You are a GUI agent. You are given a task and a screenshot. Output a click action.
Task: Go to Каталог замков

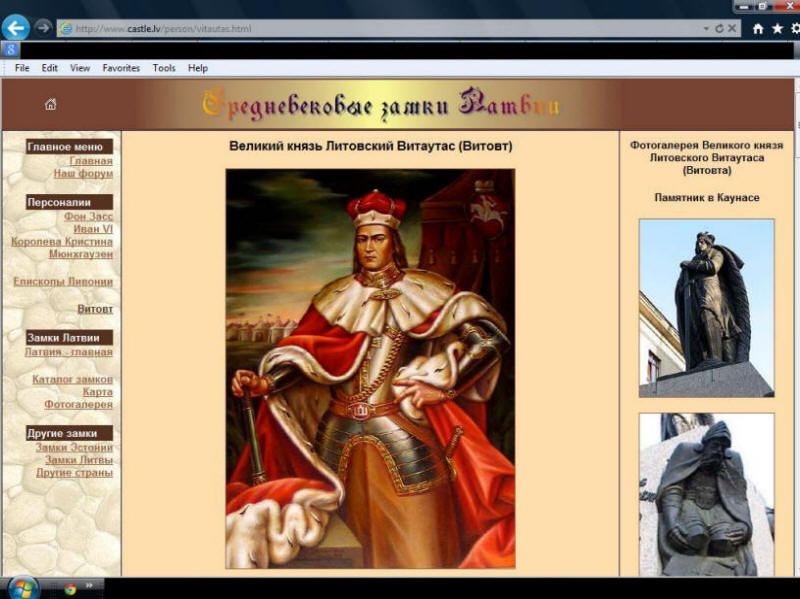tap(72, 380)
